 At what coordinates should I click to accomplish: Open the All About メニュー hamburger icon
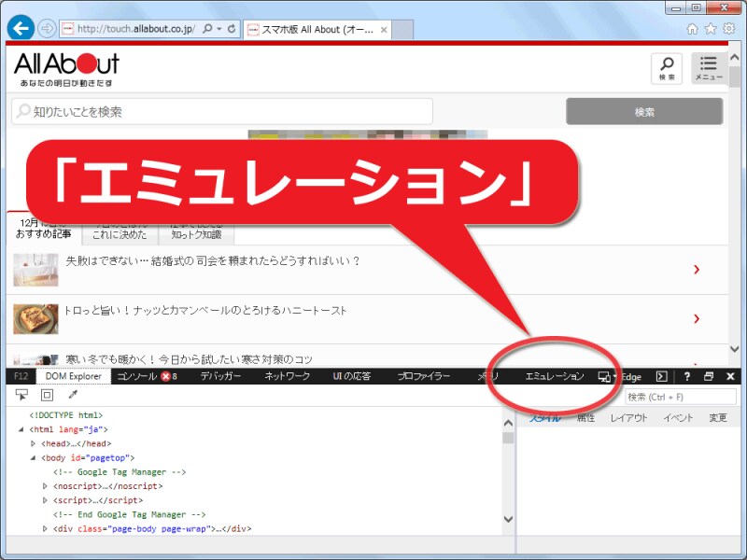[709, 68]
